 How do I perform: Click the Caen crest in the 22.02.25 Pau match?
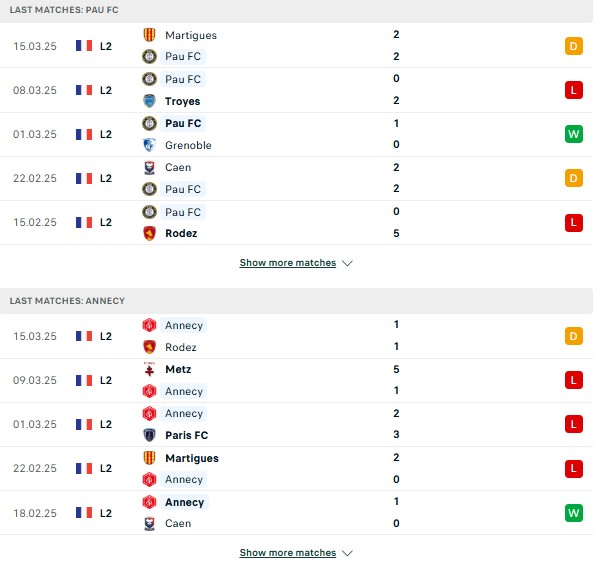pos(149,167)
